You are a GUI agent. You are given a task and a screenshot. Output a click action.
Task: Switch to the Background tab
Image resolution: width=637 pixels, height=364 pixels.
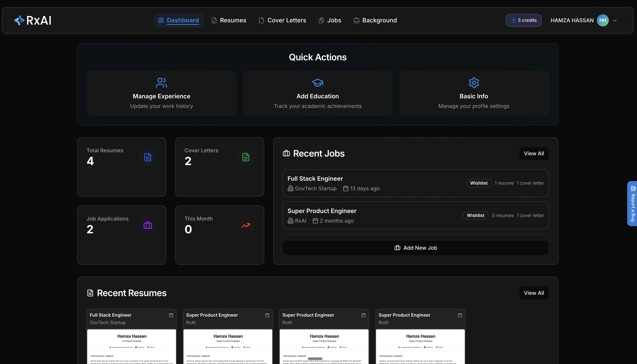coord(375,20)
